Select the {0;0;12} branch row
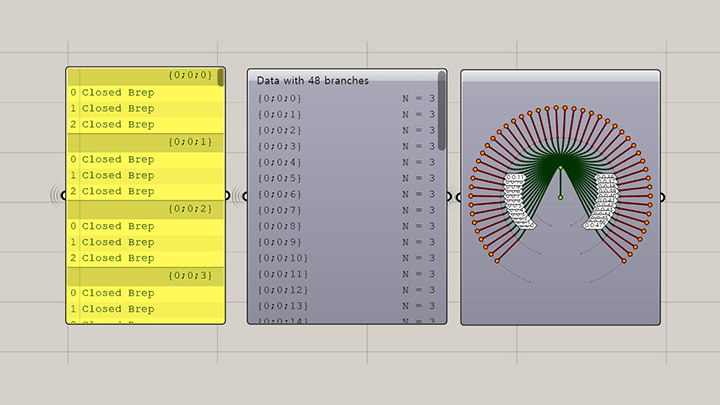 [346, 290]
